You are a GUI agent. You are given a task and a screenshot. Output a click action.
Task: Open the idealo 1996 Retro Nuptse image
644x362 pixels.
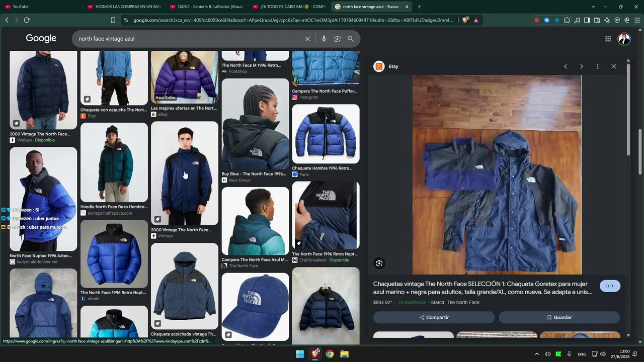pos(114,254)
